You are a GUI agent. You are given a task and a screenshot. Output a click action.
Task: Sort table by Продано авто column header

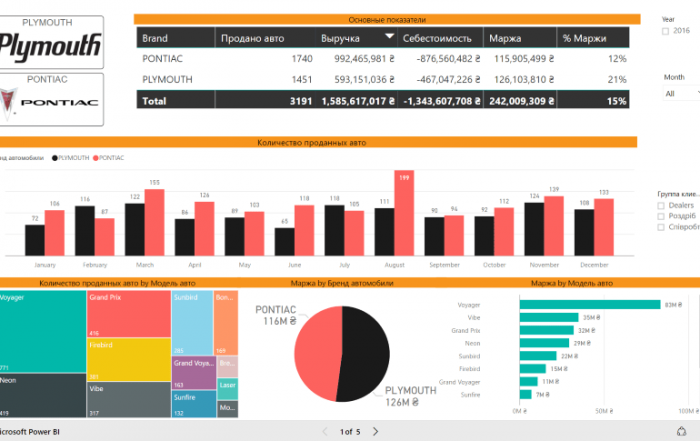point(265,38)
